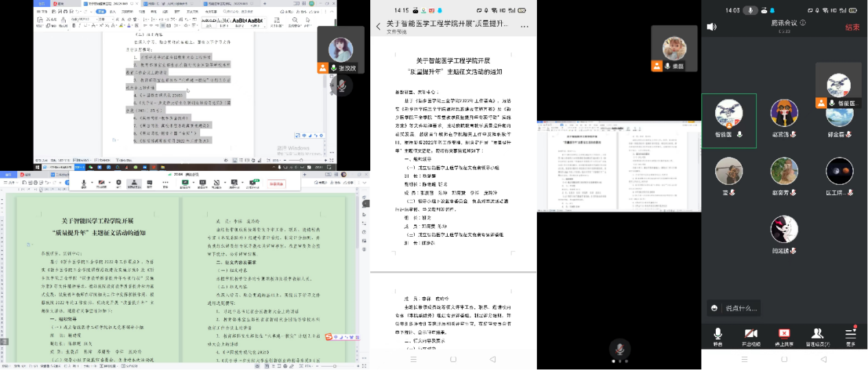Image resolution: width=868 pixels, height=370 pixels.
Task: Stop screen sharing in mobile bottom bar
Action: (783, 335)
